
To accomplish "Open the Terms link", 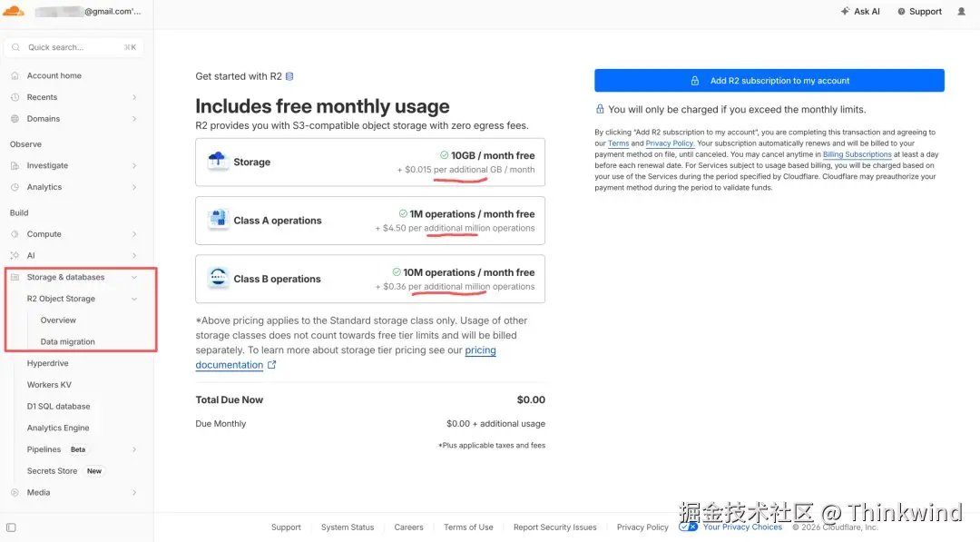I will (x=618, y=143).
